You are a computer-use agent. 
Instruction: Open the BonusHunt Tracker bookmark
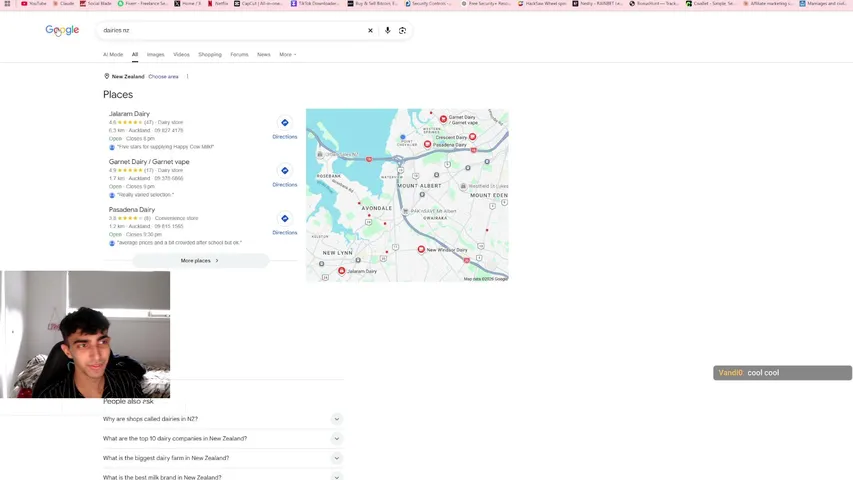click(x=654, y=3)
